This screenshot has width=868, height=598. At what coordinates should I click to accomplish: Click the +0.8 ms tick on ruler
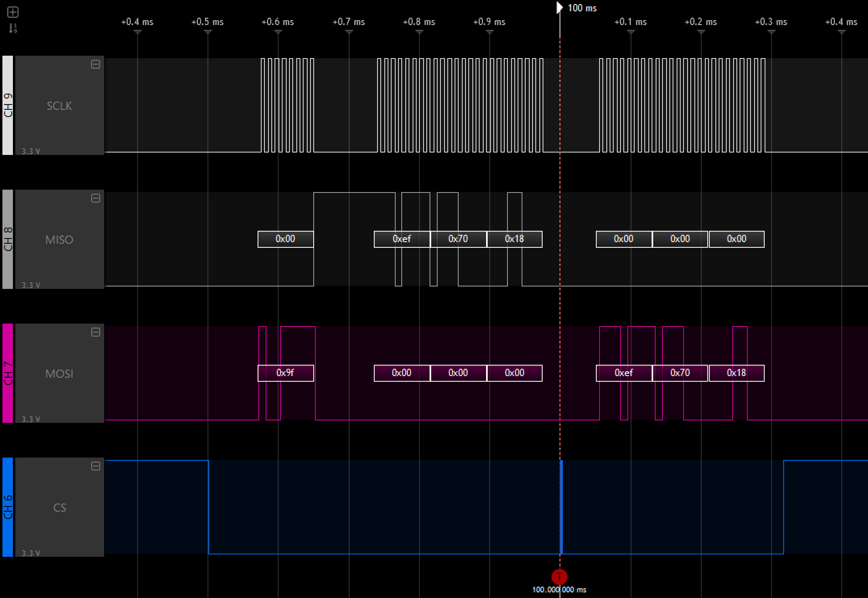pos(419,22)
